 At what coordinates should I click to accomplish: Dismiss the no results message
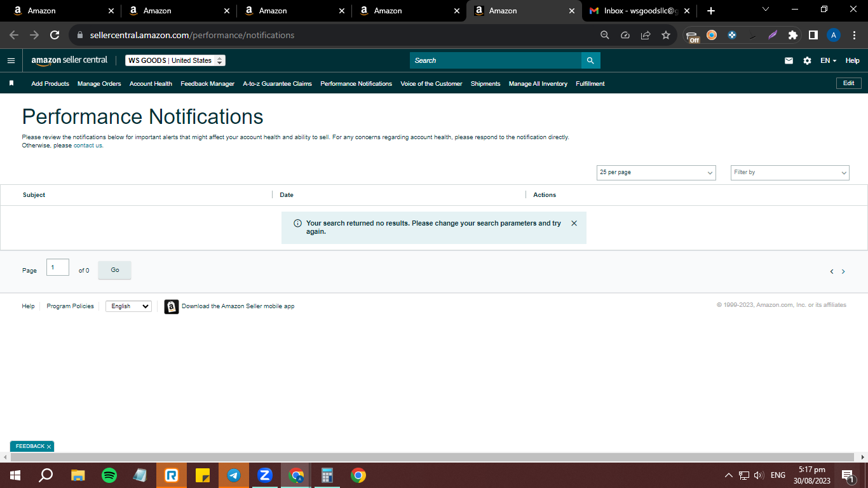pyautogui.click(x=574, y=223)
